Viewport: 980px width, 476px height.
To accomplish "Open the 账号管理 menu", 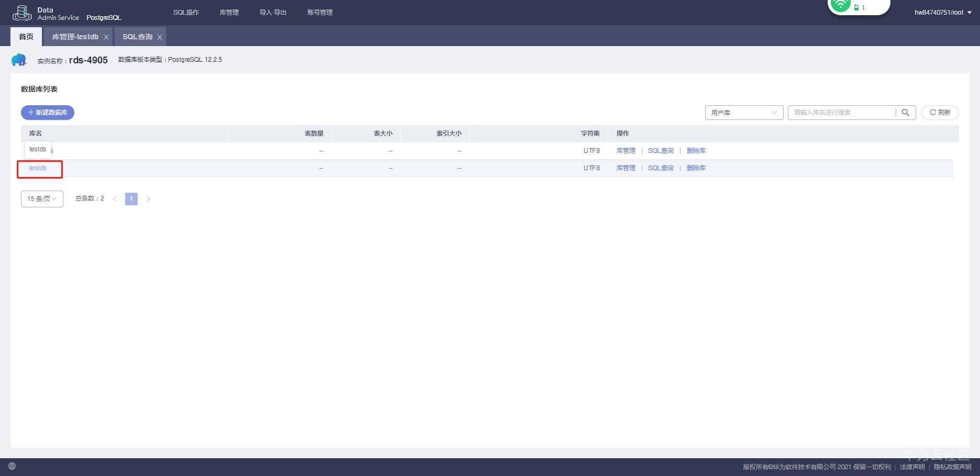I will pyautogui.click(x=320, y=13).
